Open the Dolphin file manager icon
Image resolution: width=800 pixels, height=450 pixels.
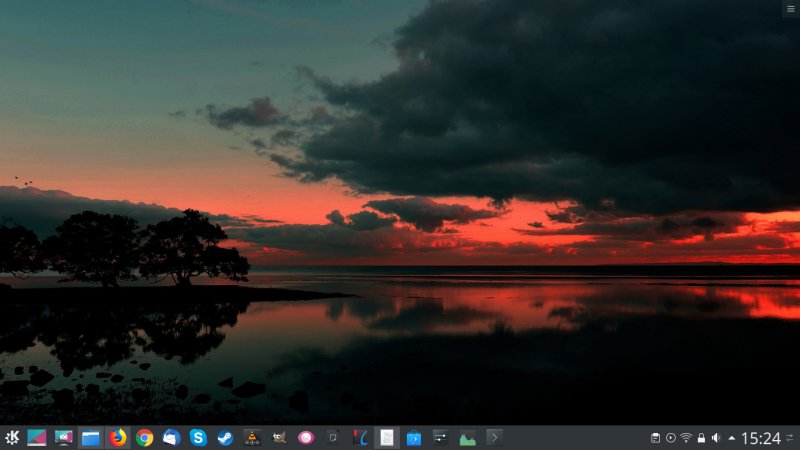[x=91, y=437]
